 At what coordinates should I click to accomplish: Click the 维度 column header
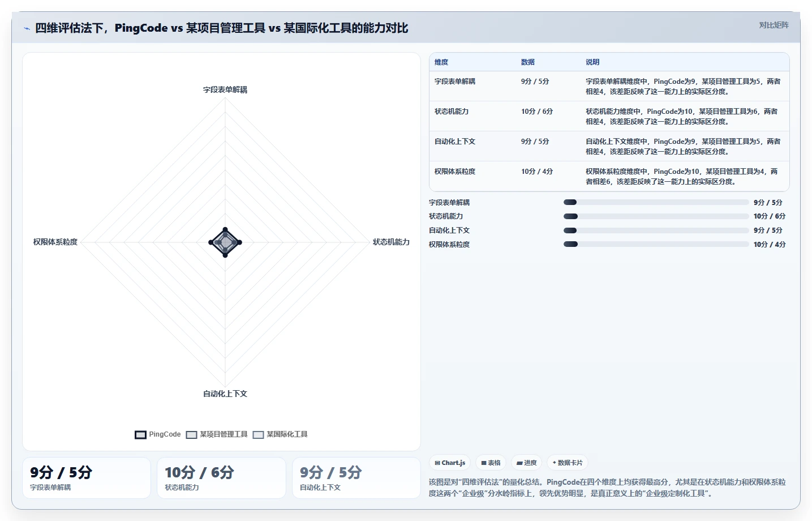coord(441,62)
